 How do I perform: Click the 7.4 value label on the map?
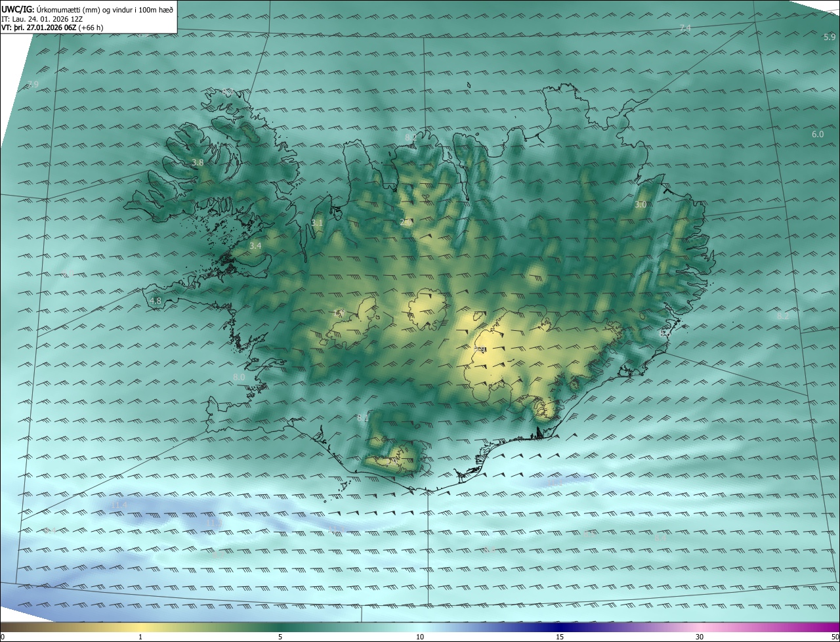(686, 28)
